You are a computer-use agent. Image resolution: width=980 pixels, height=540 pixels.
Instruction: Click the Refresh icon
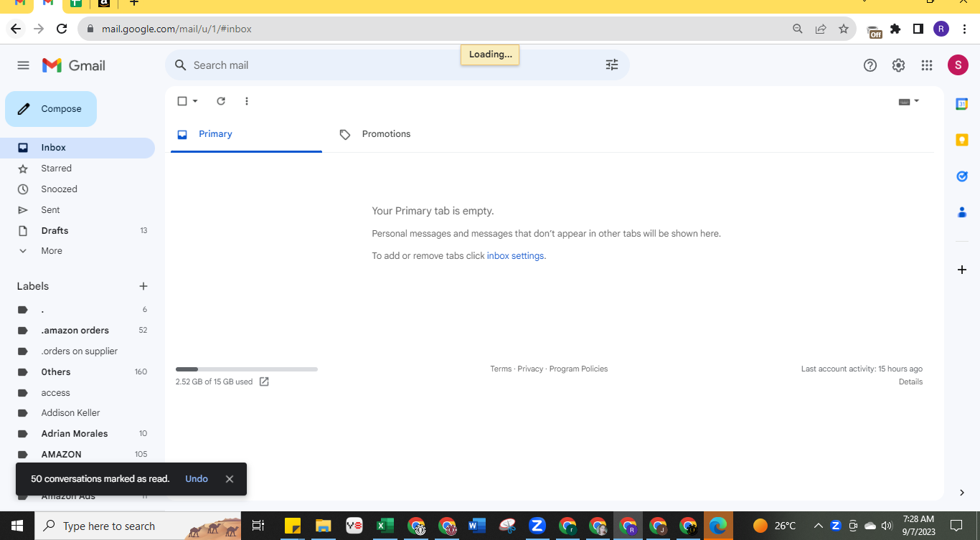point(221,101)
